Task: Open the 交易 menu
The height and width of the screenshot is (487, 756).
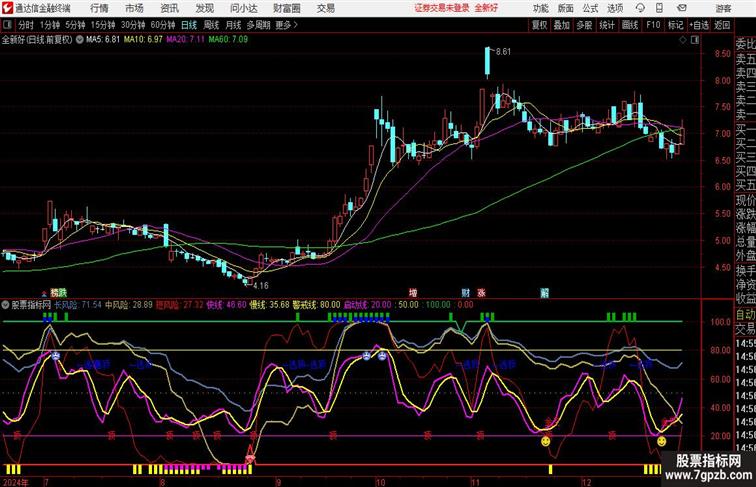Action: click(326, 8)
